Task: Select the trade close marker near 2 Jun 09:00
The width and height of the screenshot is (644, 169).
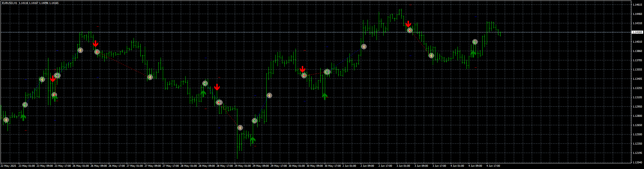Action: 364,47
